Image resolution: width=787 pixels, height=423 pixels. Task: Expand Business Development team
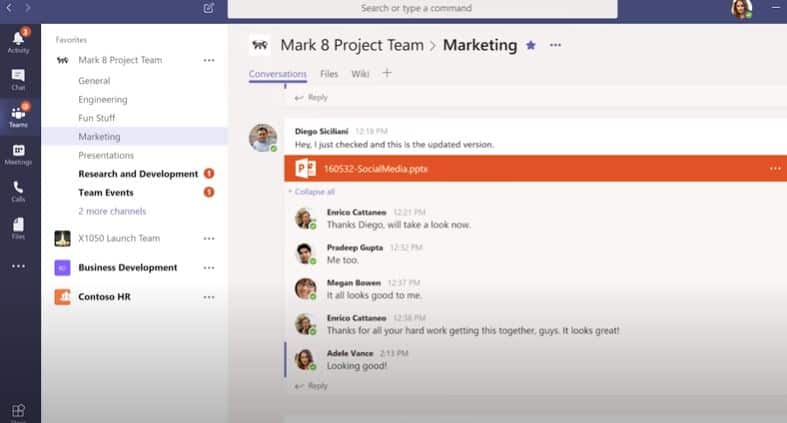coord(127,267)
